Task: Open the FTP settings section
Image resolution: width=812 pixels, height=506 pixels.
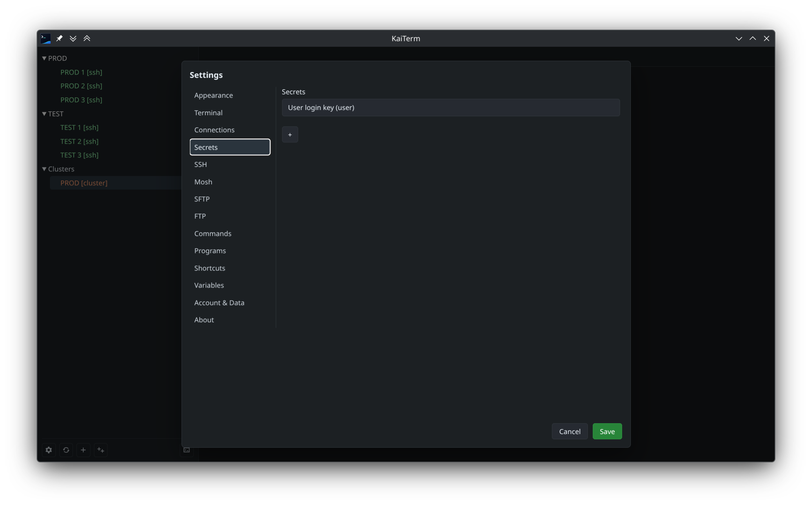Action: (230, 216)
